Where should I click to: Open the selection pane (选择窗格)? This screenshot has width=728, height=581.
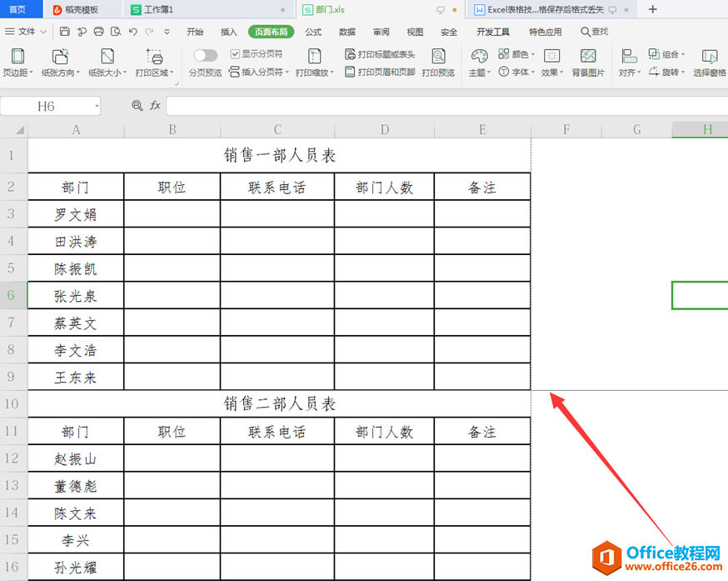[x=710, y=62]
